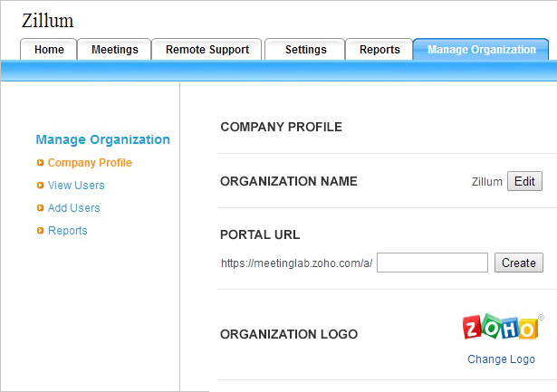Click the bullet icon beside View Users

tap(40, 186)
